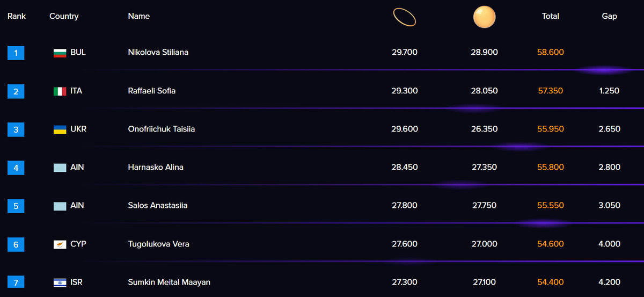Click the Ukraine flag icon

click(x=60, y=129)
